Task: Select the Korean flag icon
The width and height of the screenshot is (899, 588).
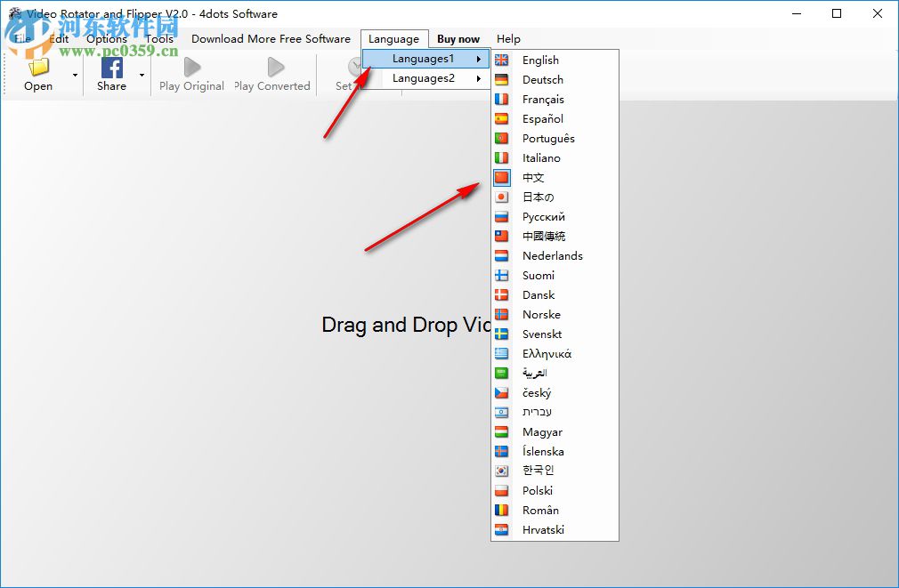Action: coord(502,471)
